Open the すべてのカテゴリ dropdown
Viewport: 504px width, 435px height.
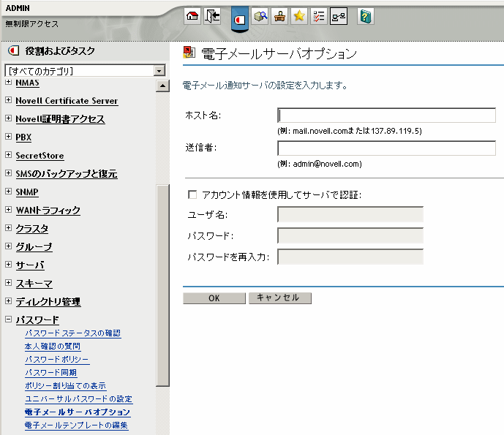(x=159, y=71)
